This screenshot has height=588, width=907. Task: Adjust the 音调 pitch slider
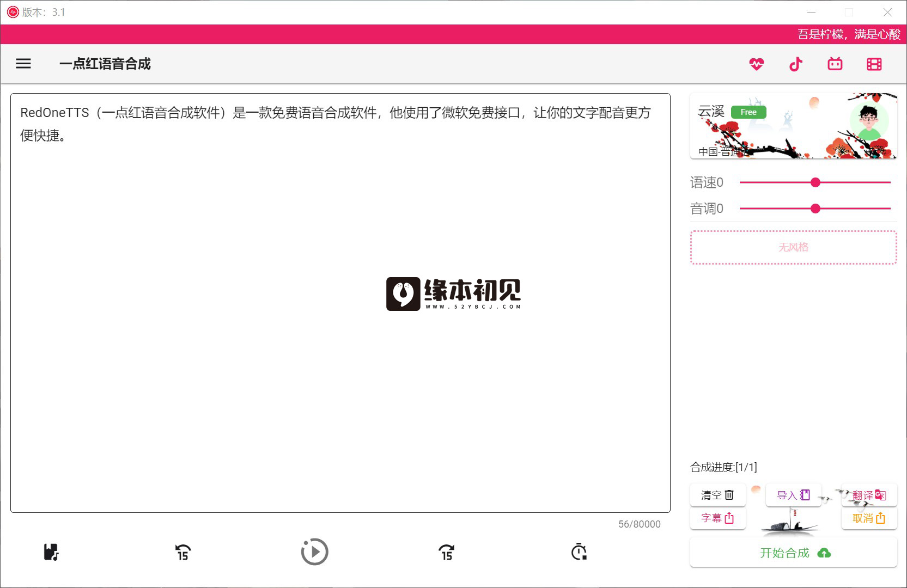815,209
